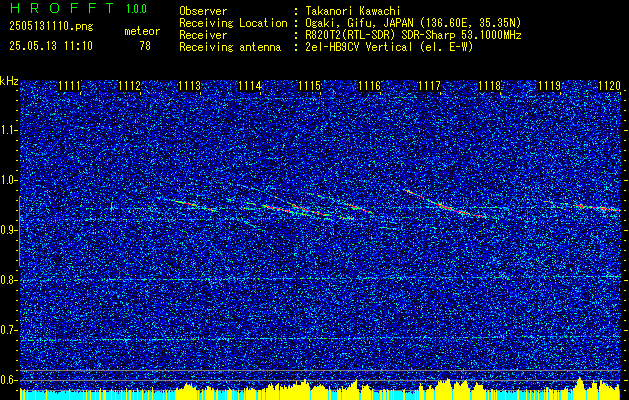Click the yellow signal power graph at bottom
Screen dimensions: 629x400
[320, 390]
